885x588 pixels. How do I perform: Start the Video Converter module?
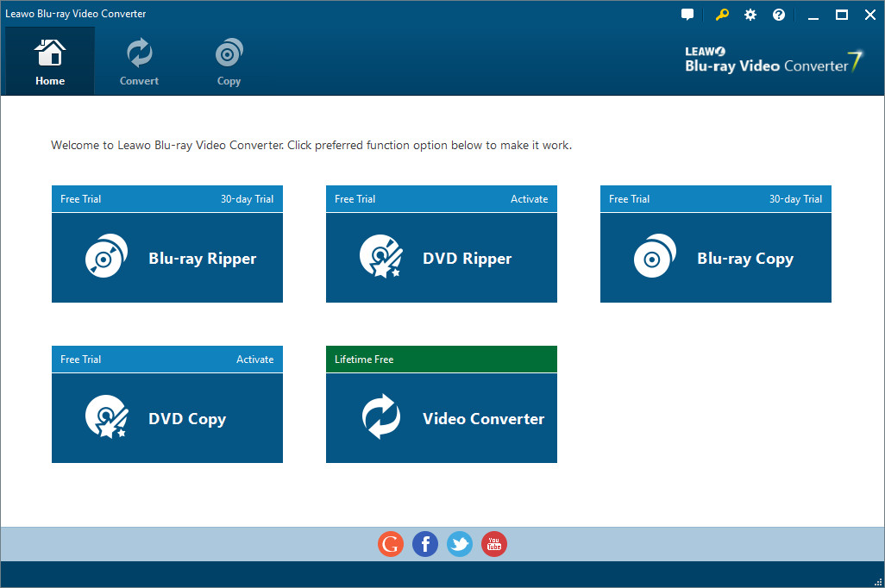coord(441,417)
